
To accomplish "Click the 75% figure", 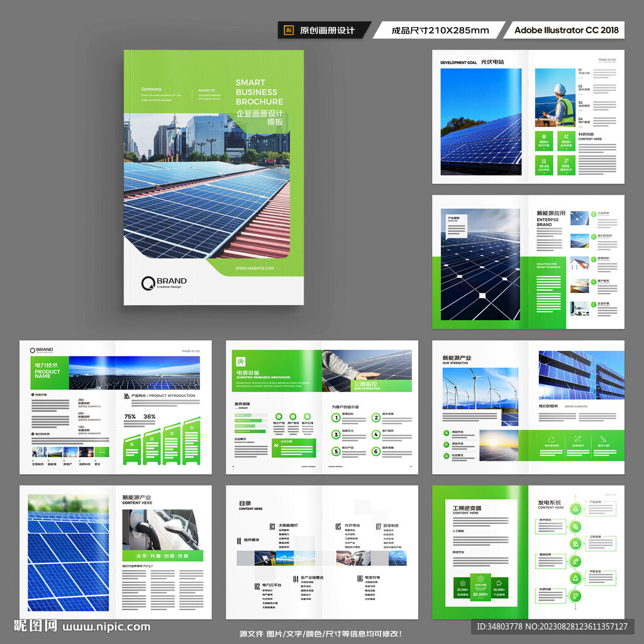I will tap(130, 416).
